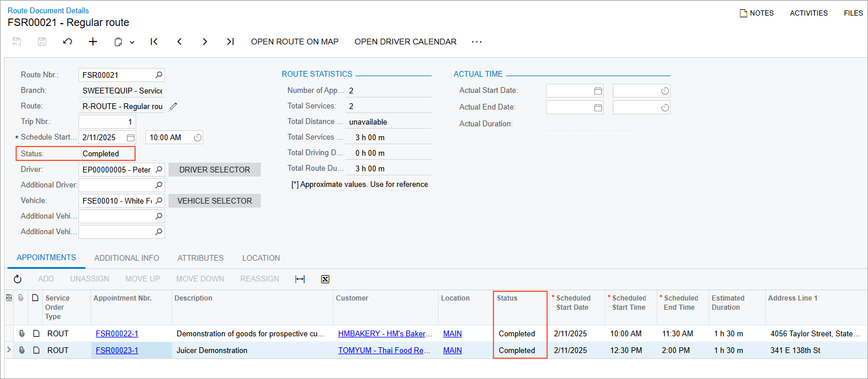The width and height of the screenshot is (868, 379).
Task: Navigate to the last record
Action: [x=230, y=42]
